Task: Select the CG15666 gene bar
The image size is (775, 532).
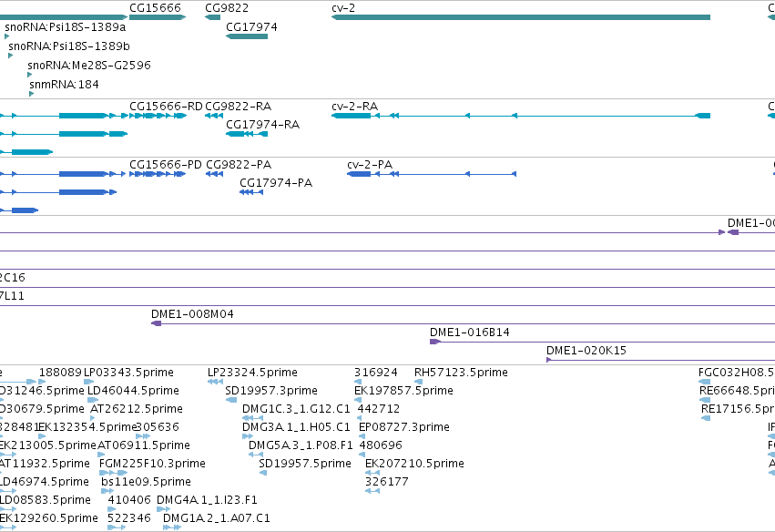Action: pyautogui.click(x=158, y=17)
